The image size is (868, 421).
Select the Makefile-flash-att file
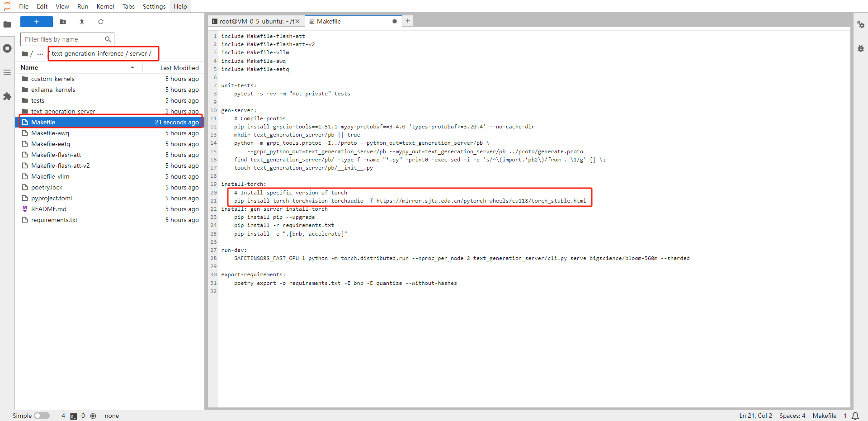[110, 155]
